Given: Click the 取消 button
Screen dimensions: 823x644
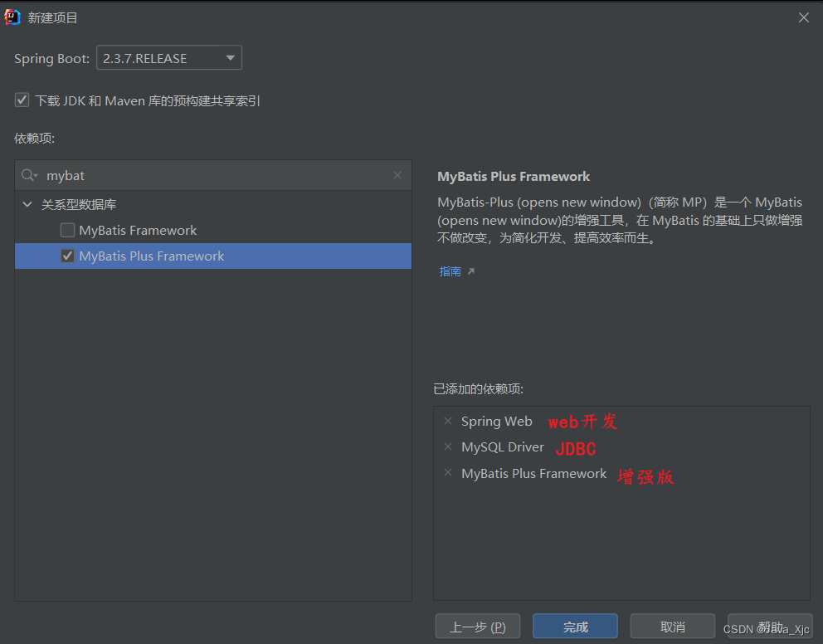Looking at the screenshot, I should click(x=672, y=627).
